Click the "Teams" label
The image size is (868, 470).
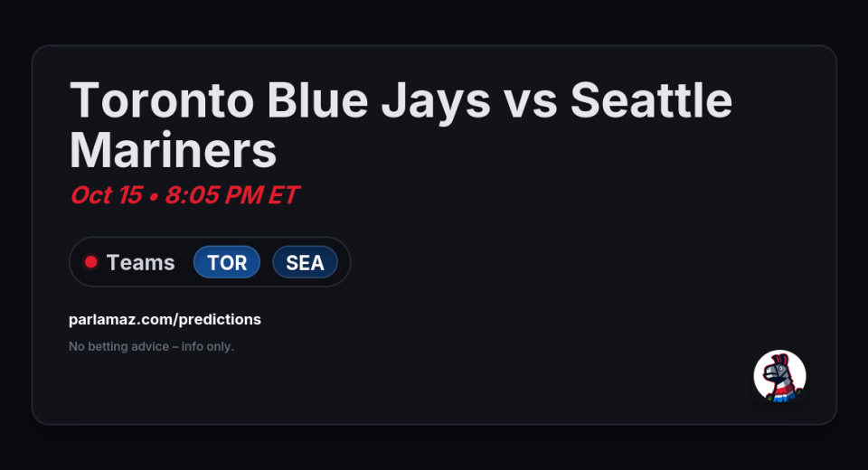click(x=140, y=262)
